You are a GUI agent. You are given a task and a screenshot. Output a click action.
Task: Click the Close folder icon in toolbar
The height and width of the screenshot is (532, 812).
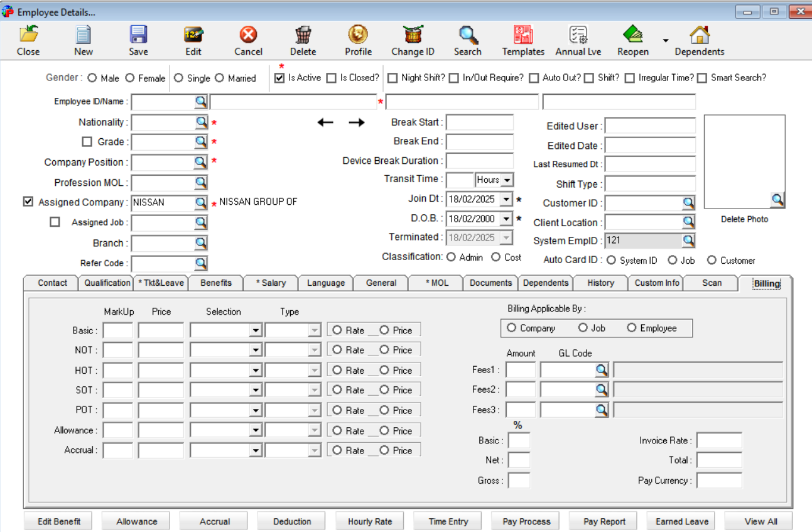[x=28, y=35]
